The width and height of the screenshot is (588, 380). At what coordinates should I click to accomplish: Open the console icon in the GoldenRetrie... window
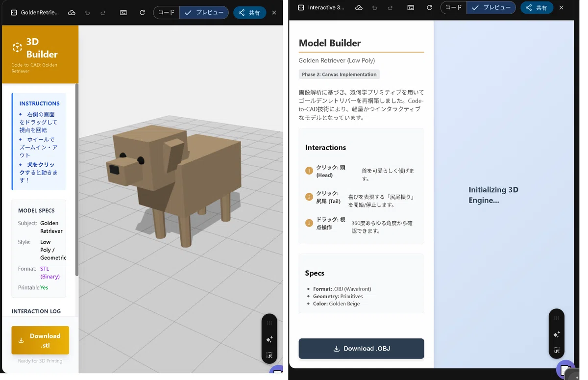coord(123,13)
